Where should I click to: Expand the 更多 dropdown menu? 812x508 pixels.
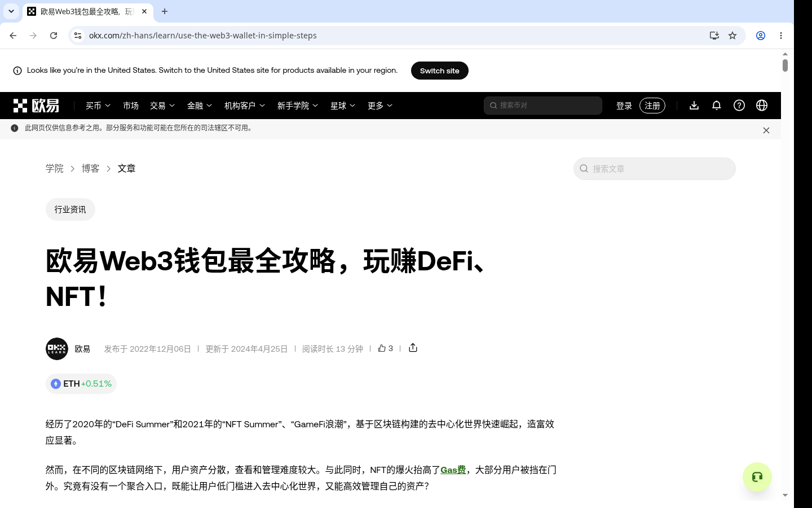380,106
